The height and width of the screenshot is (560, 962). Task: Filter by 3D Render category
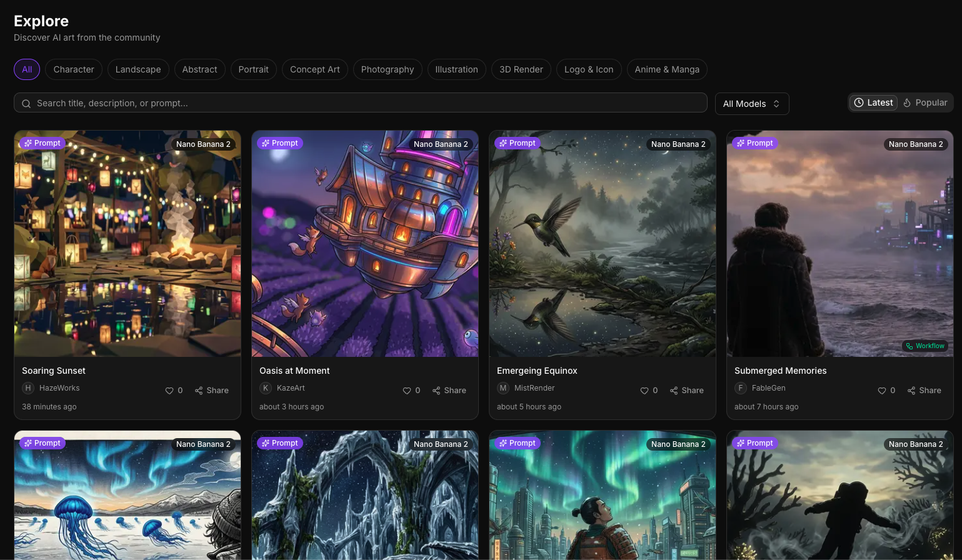click(521, 69)
